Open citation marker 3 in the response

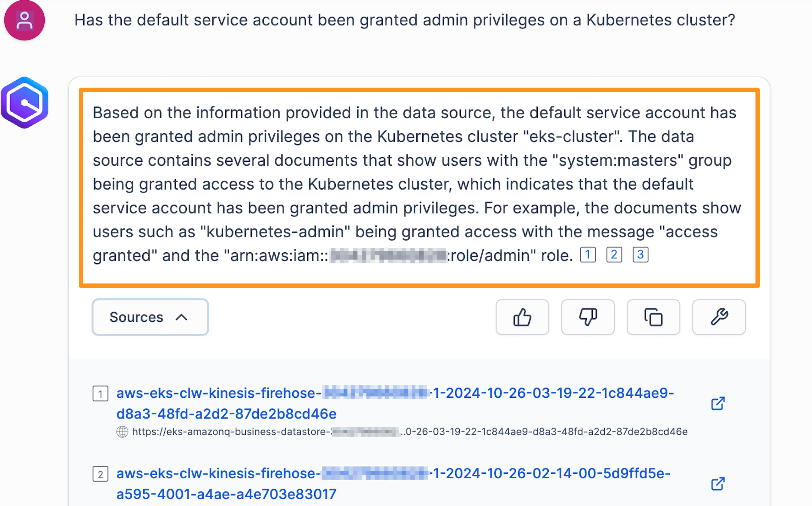pos(640,255)
